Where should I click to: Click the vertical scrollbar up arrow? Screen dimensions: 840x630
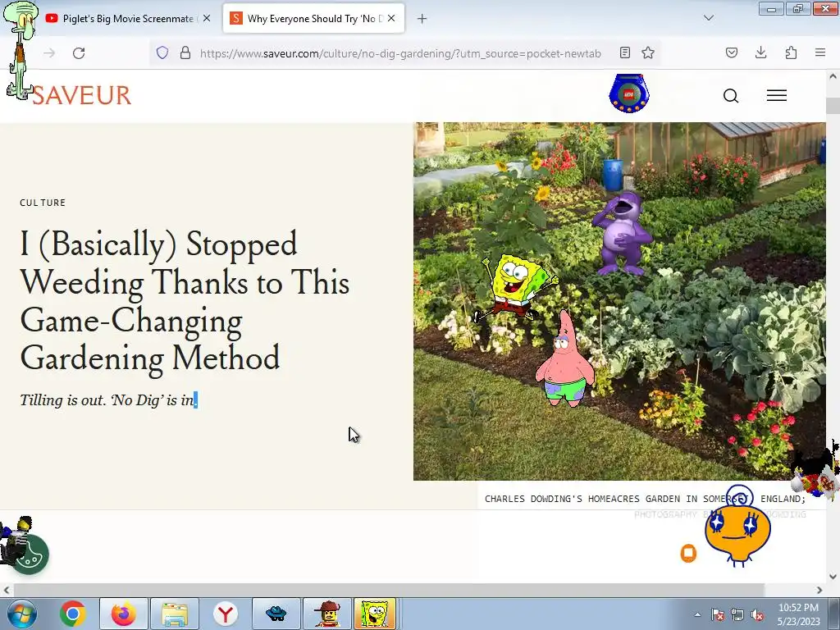click(833, 76)
